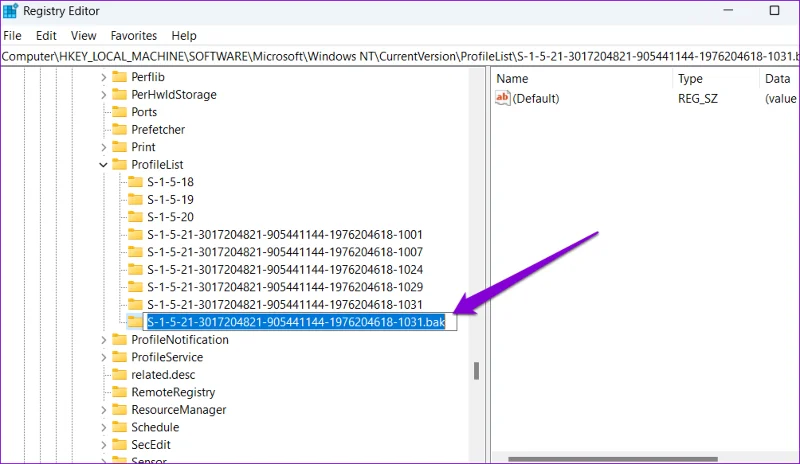800x464 pixels.
Task: Select the Perflib key name
Action: [148, 77]
